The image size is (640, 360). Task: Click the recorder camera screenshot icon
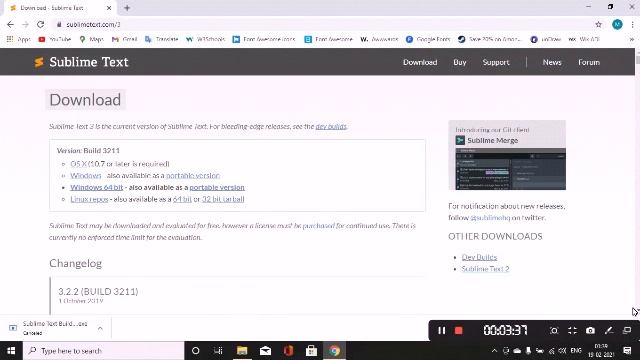[x=590, y=330]
